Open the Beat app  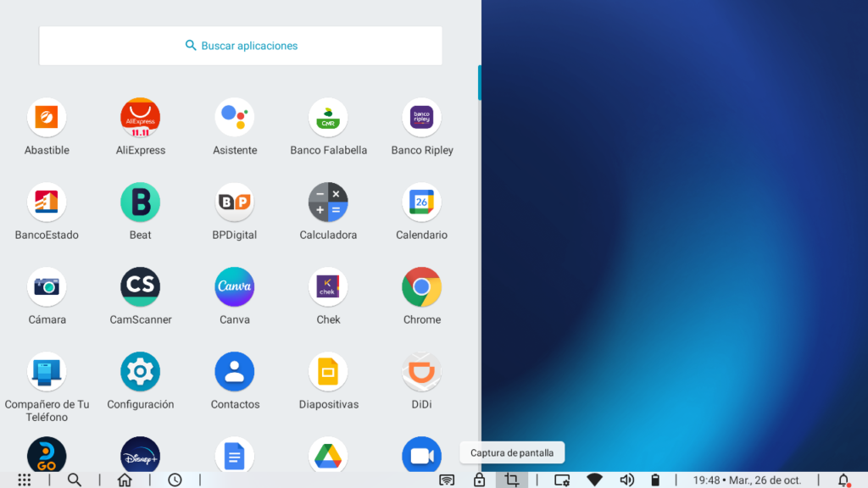coord(140,202)
